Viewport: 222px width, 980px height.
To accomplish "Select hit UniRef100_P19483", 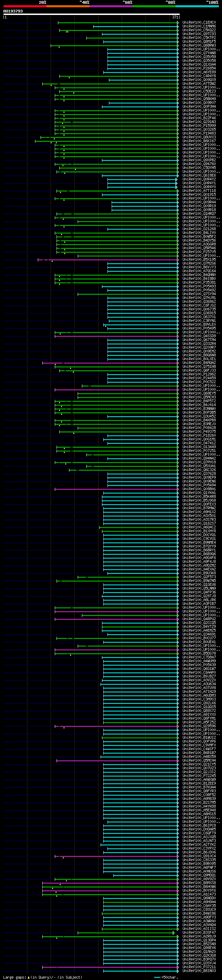I will pyautogui.click(x=199, y=133).
